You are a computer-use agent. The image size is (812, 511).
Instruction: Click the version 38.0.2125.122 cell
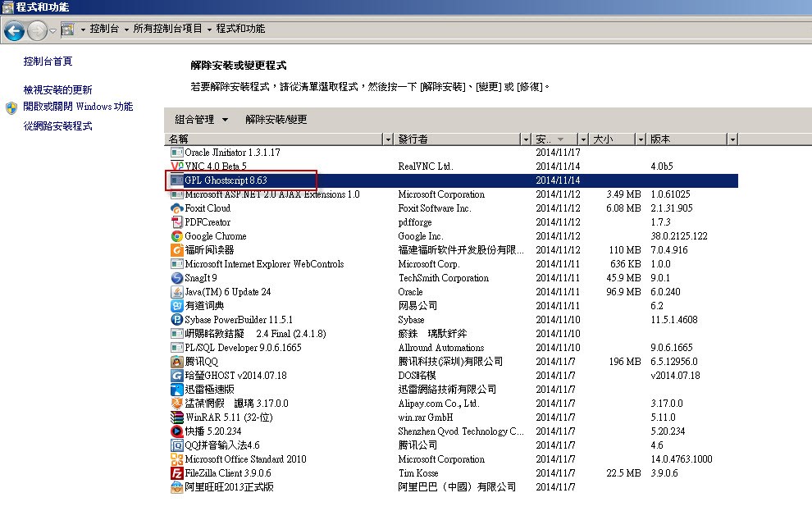679,236
